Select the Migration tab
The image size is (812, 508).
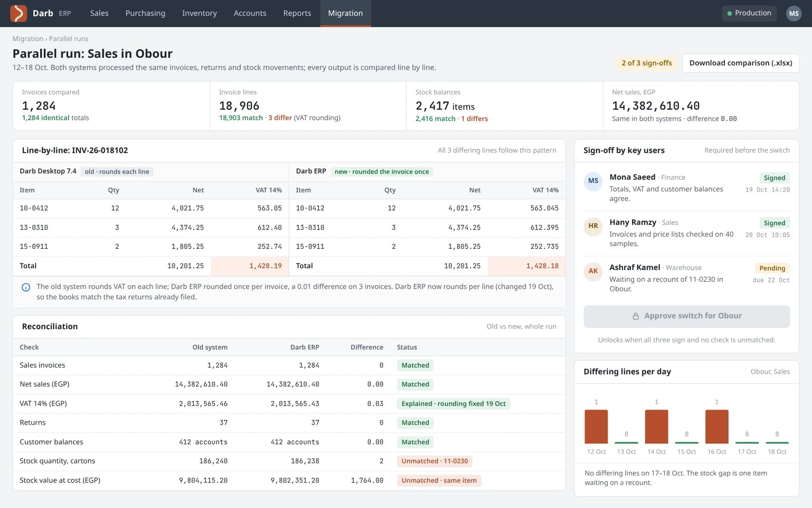(x=346, y=14)
